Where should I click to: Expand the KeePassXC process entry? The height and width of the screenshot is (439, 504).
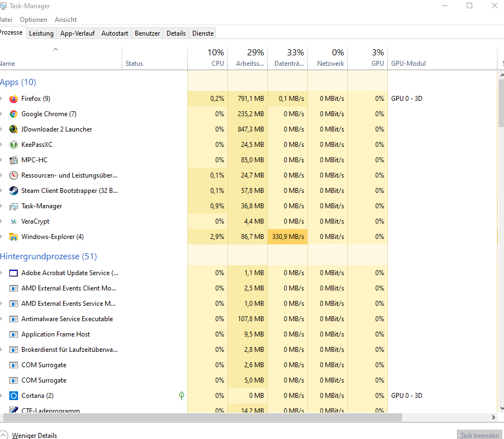click(x=1, y=145)
